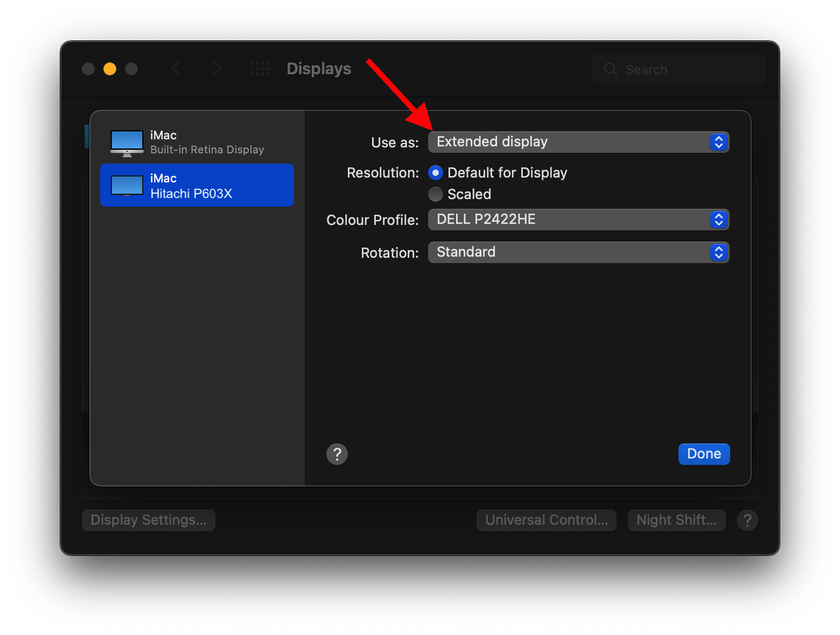
Task: Click the magnifying glass search icon
Action: (611, 69)
